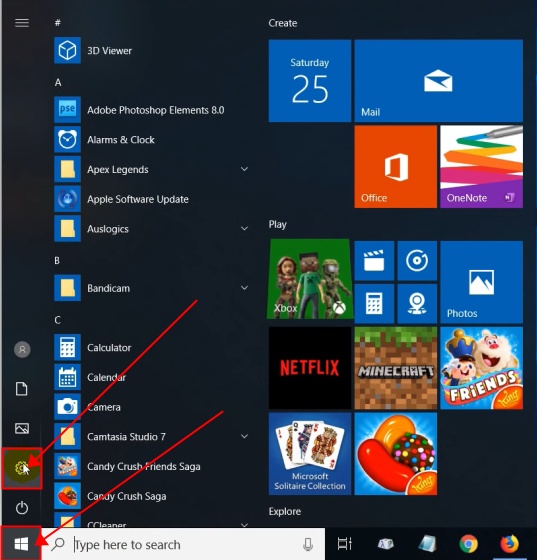
Task: Click the 'C' letter group header
Action: pyautogui.click(x=57, y=320)
